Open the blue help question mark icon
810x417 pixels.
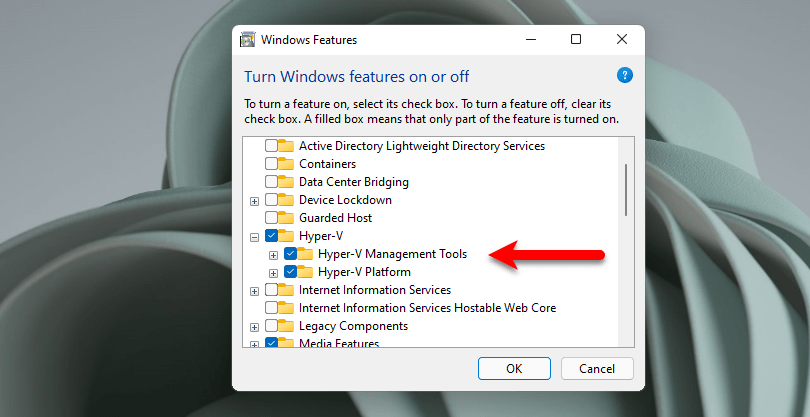625,75
